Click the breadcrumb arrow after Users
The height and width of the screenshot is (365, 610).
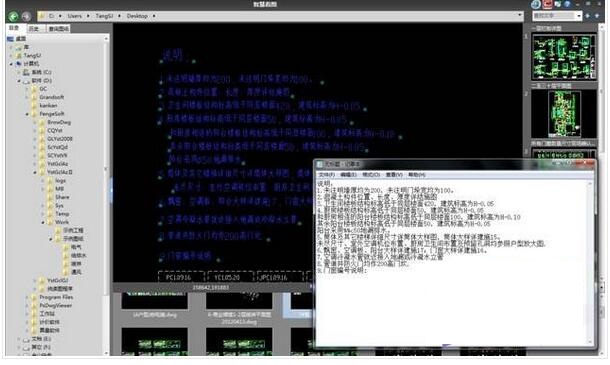(x=88, y=16)
